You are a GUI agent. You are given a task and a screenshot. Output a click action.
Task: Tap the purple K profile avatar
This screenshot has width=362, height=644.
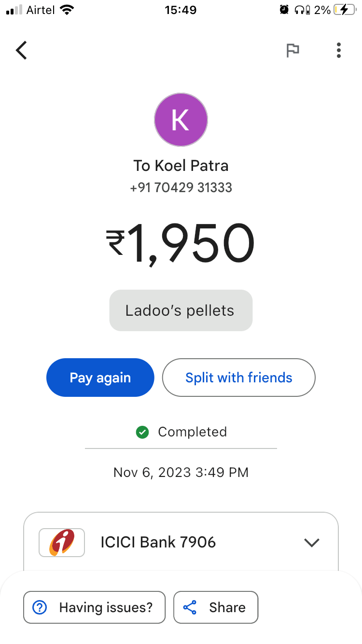[181, 120]
